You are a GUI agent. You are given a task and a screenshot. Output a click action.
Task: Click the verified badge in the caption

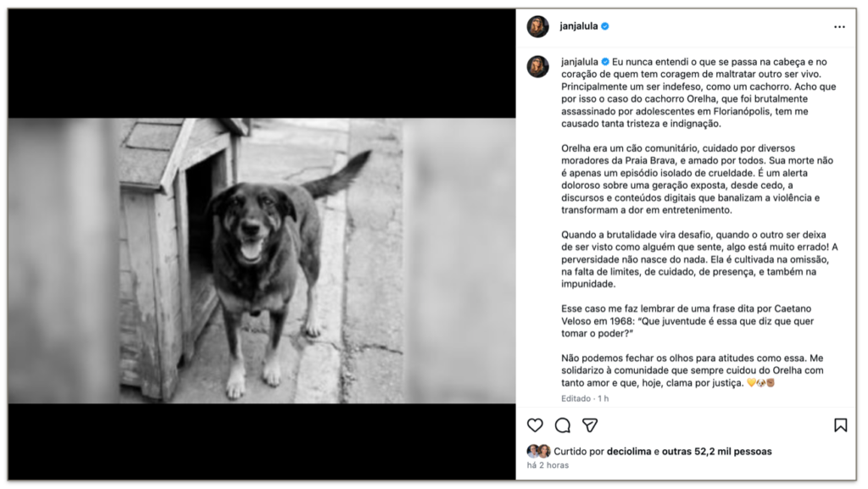(605, 61)
